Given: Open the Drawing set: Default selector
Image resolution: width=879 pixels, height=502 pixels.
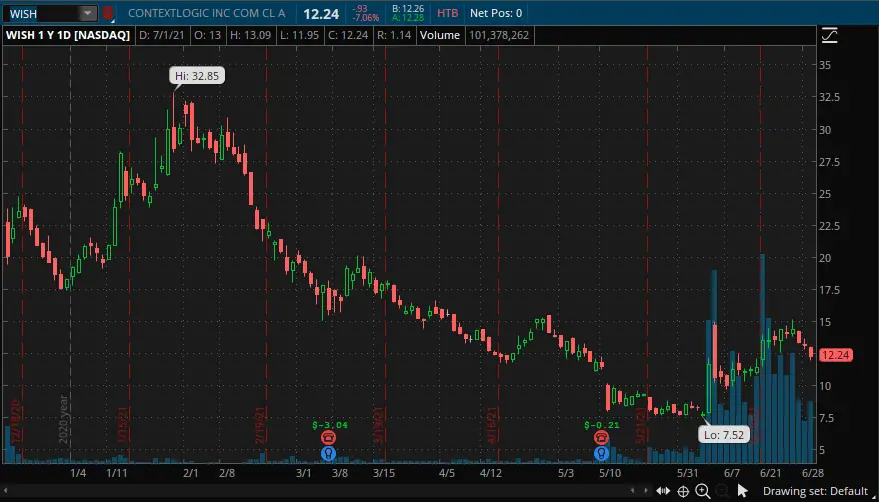Looking at the screenshot, I should 815,491.
